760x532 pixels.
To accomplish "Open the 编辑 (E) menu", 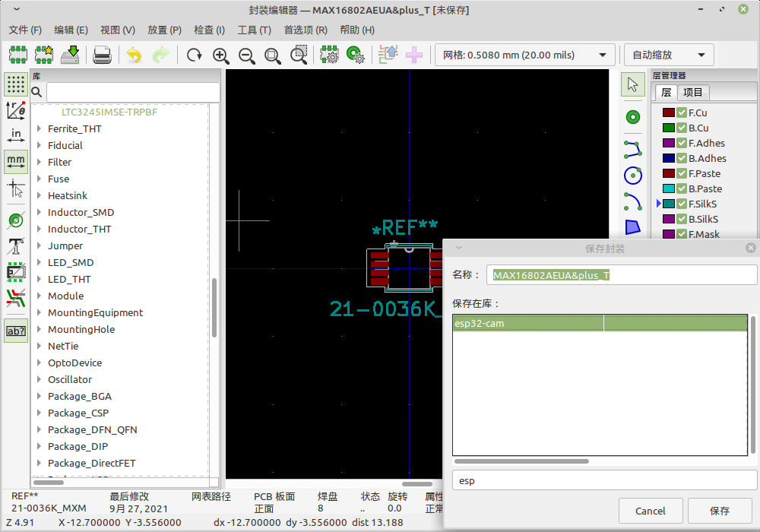I will [x=71, y=30].
